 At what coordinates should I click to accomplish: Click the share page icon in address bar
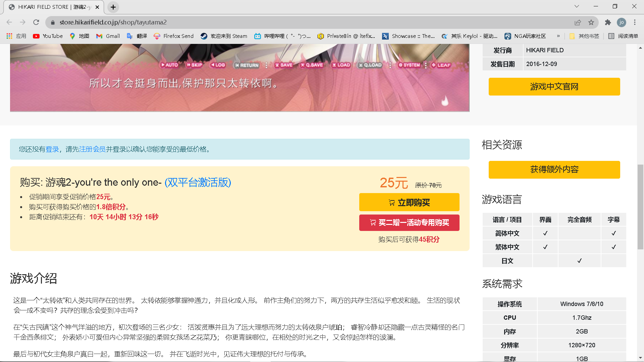[x=578, y=22]
